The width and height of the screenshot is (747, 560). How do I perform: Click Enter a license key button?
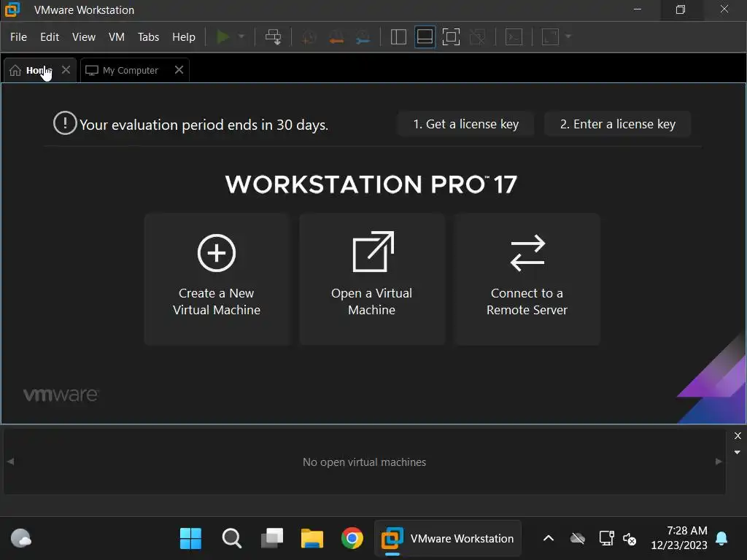coord(617,124)
